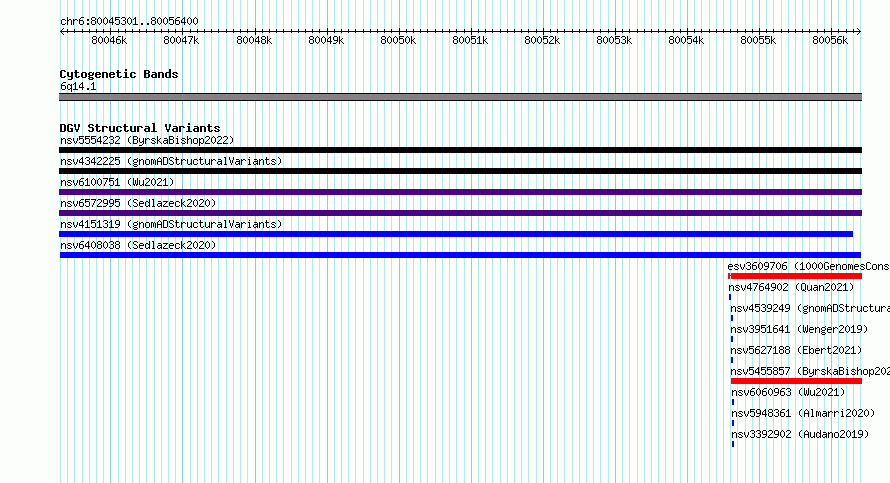Click the 80051k ruler tick label
The image size is (890, 483).
(x=470, y=40)
